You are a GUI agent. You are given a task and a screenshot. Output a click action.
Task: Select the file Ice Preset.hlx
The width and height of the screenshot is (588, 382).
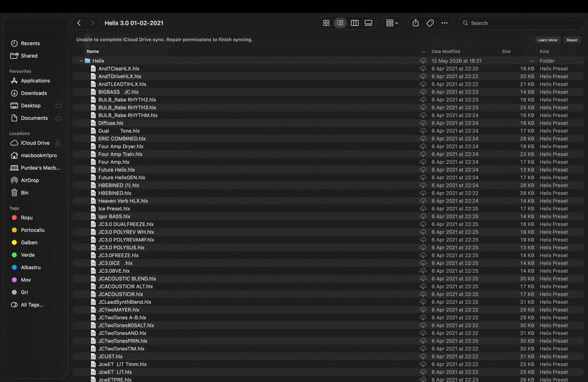[328, 209]
